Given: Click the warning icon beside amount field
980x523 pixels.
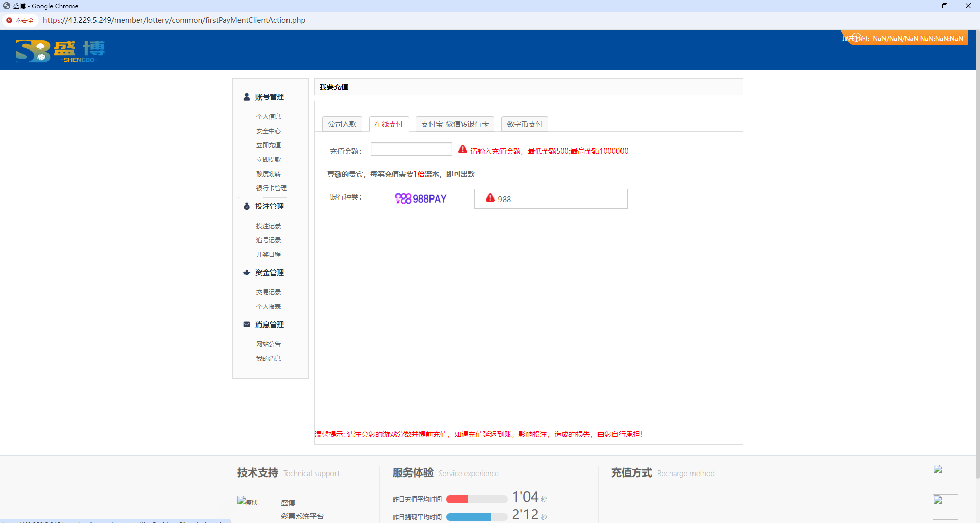Looking at the screenshot, I should click(x=463, y=150).
